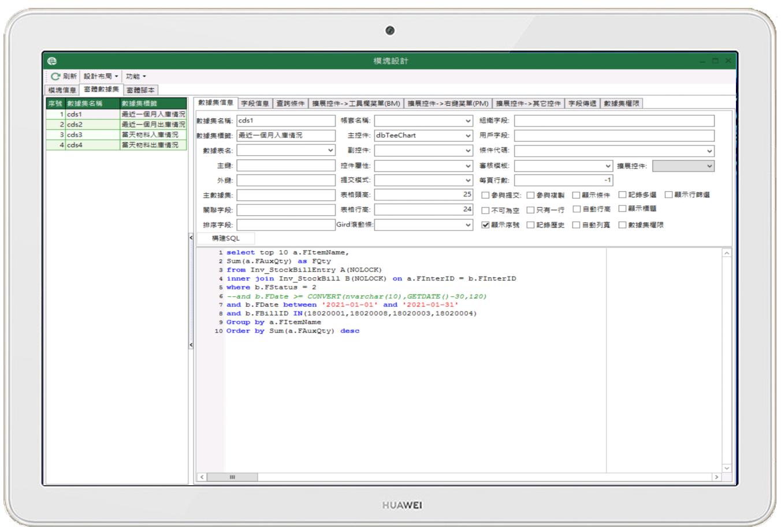The width and height of the screenshot is (781, 532).
Task: Open the 擴展控件->右鍵菜單(PM) tab
Action: (448, 103)
